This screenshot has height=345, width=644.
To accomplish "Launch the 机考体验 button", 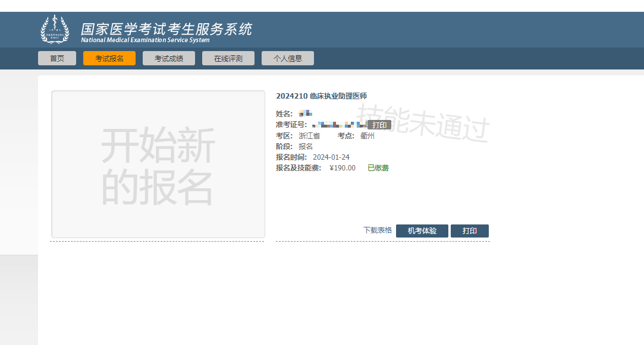I will tap(422, 231).
